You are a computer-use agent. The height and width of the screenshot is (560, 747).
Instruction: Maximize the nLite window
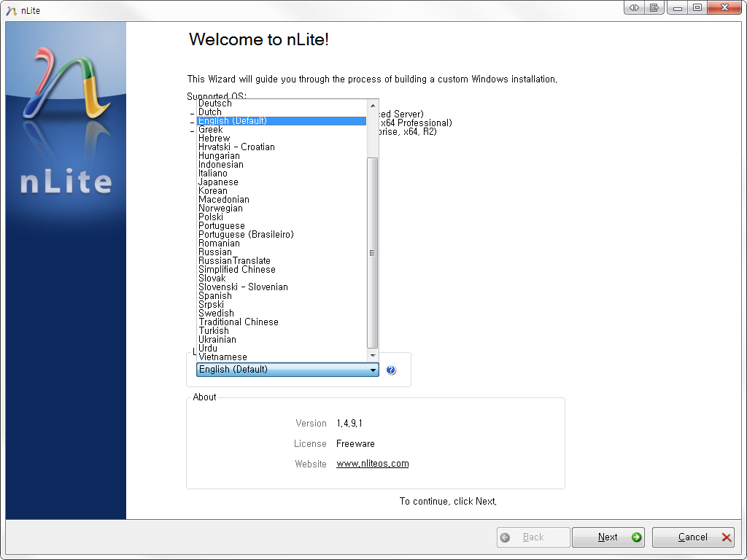tap(697, 7)
